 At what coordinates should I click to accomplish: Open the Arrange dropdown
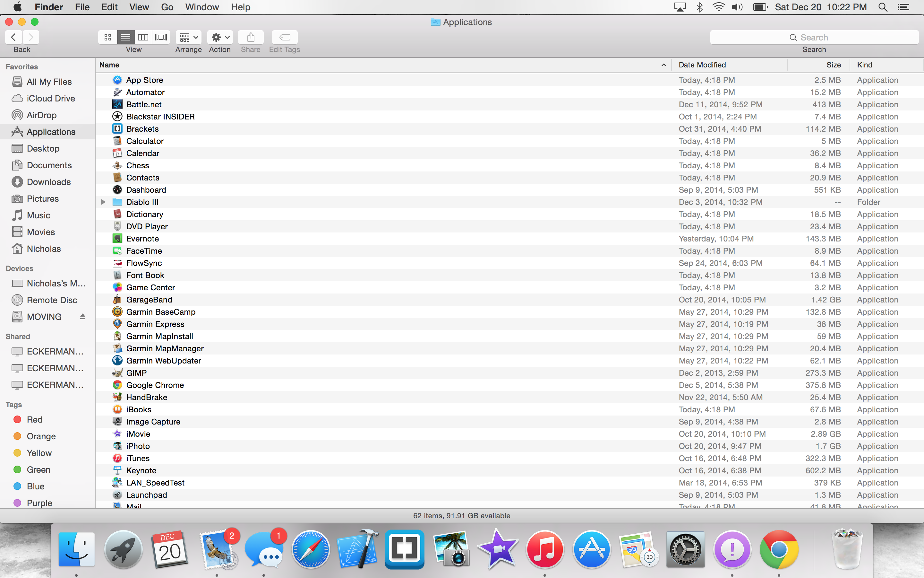tap(189, 37)
